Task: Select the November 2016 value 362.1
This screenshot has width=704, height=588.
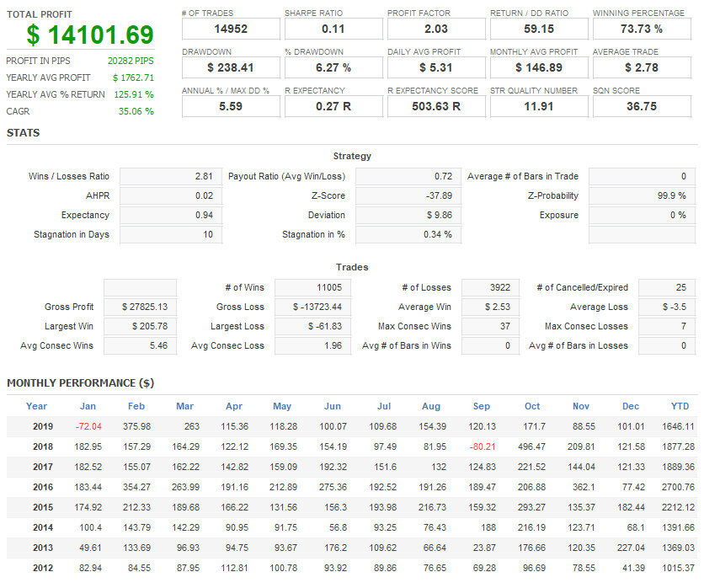Action: 584,487
